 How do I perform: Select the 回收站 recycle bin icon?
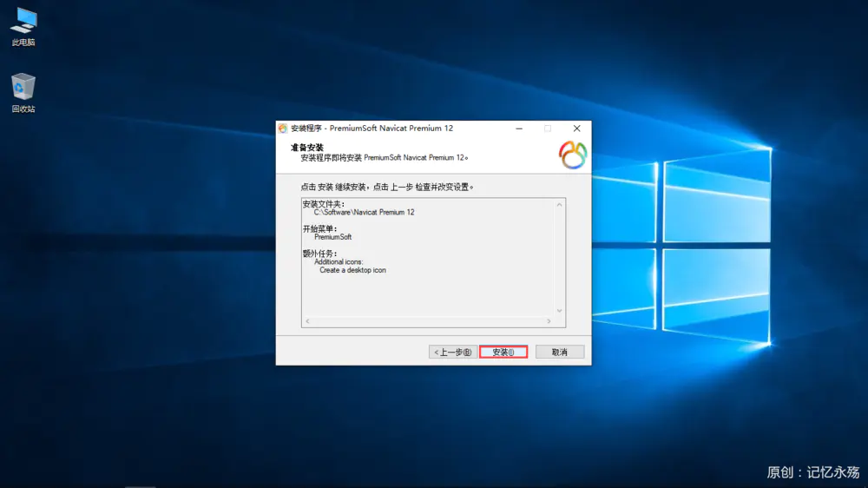(x=23, y=93)
